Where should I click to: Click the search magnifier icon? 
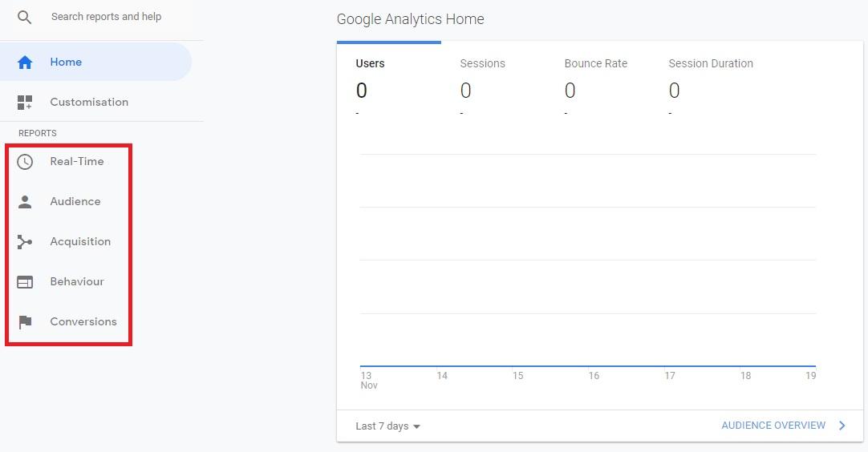[24, 17]
